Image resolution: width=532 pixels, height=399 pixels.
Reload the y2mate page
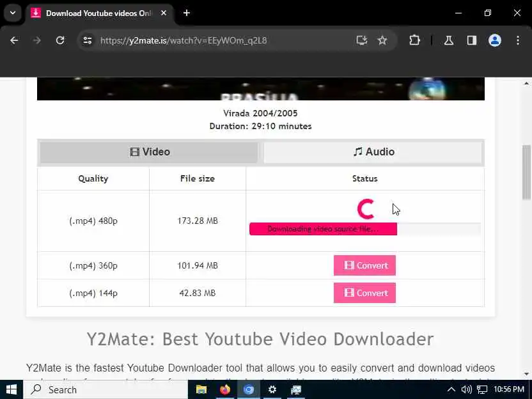click(60, 40)
